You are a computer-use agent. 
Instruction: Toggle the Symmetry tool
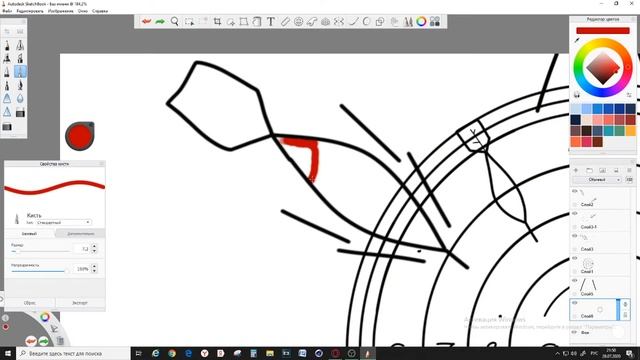(339, 22)
